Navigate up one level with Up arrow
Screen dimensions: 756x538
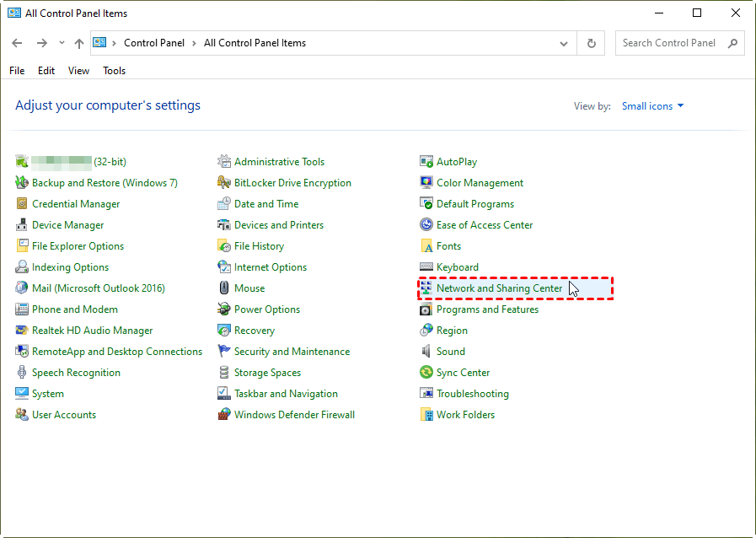tap(79, 43)
